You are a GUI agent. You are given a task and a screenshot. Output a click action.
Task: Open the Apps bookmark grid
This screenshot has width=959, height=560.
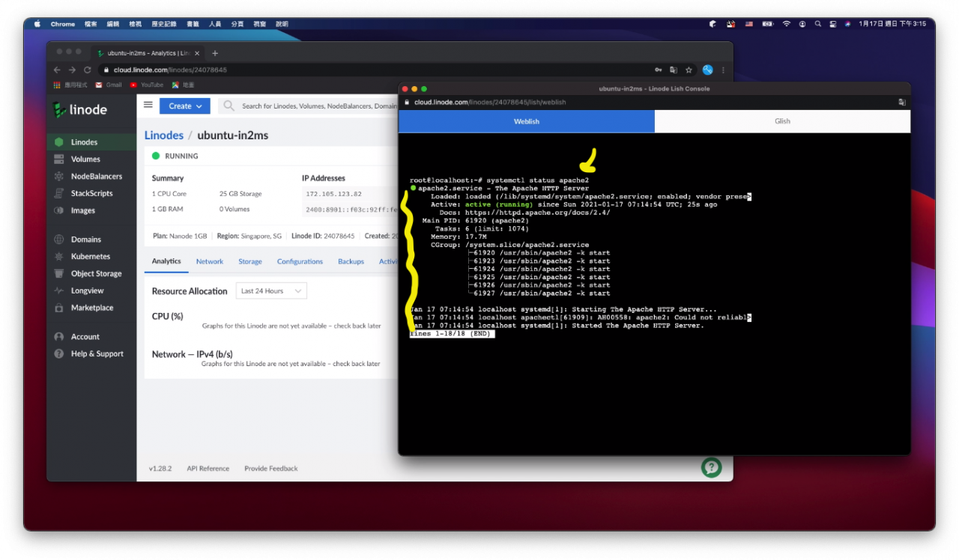click(x=71, y=85)
